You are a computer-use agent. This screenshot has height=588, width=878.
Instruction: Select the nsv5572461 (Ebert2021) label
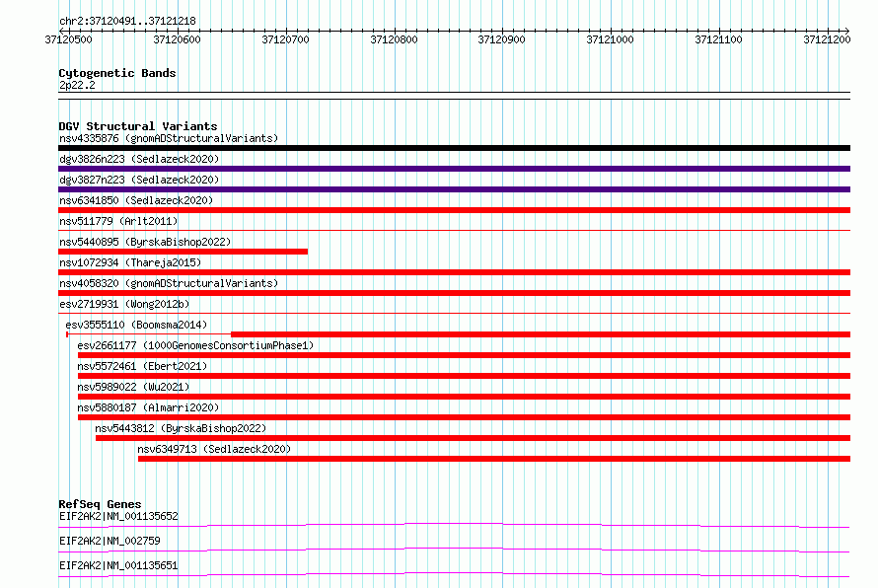[142, 366]
